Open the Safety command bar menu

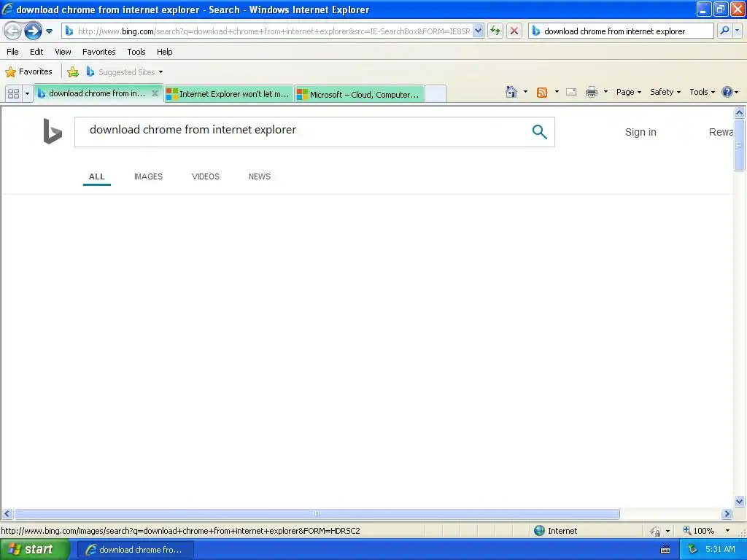tap(665, 92)
